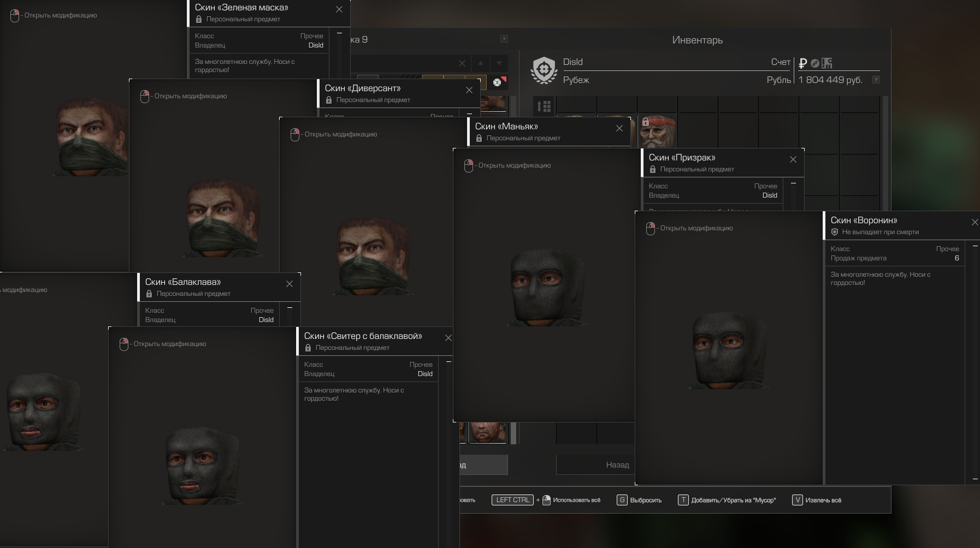Collapse the «Призрак» info section

click(793, 183)
